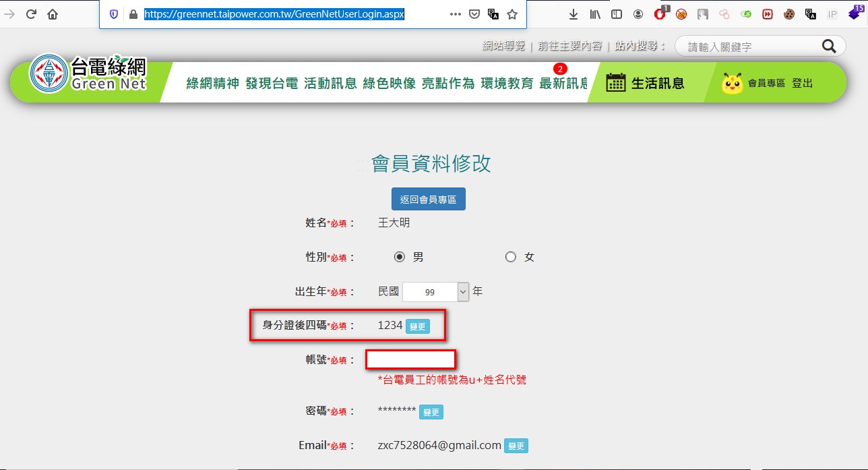The height and width of the screenshot is (470, 868).
Task: Open the cookie extension icon
Action: click(789, 14)
